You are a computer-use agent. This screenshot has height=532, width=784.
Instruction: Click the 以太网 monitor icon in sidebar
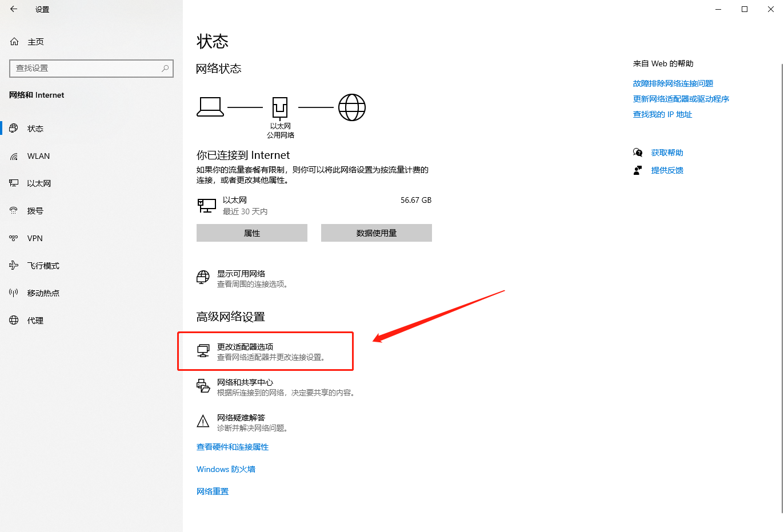click(x=14, y=183)
